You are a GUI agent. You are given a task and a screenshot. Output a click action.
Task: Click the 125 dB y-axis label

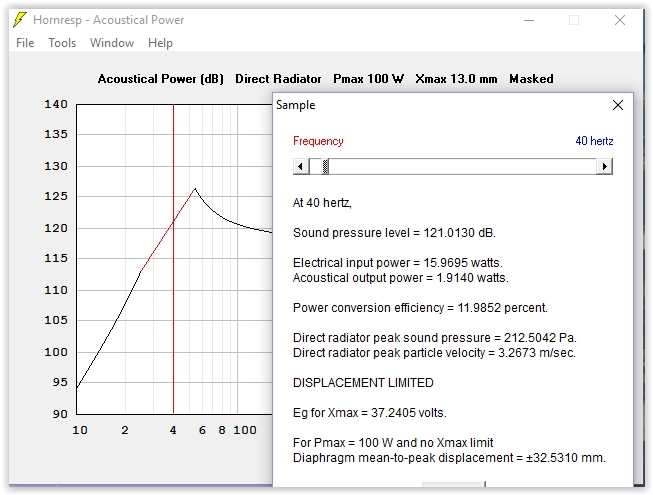coord(56,196)
